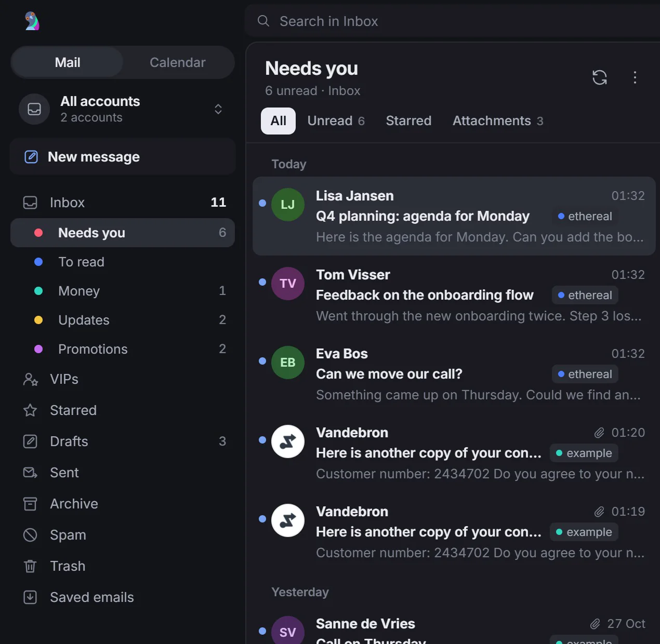Click the red Needs you color dot
Screen dimensions: 660x644
[x=38, y=233]
